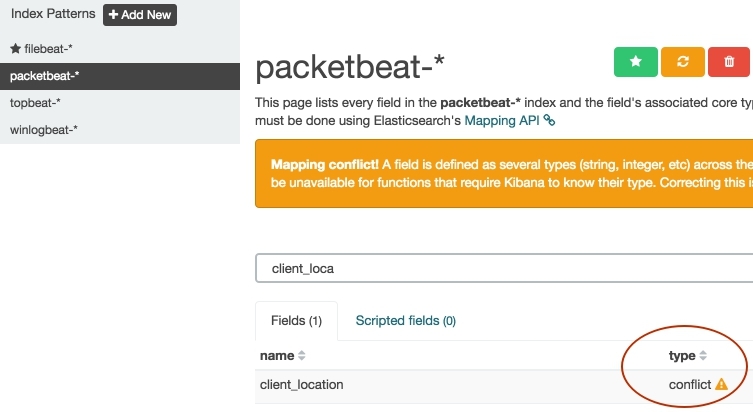Switch to the Scripted fields (0) tab
Image resolution: width=753 pixels, height=412 pixels.
click(405, 321)
